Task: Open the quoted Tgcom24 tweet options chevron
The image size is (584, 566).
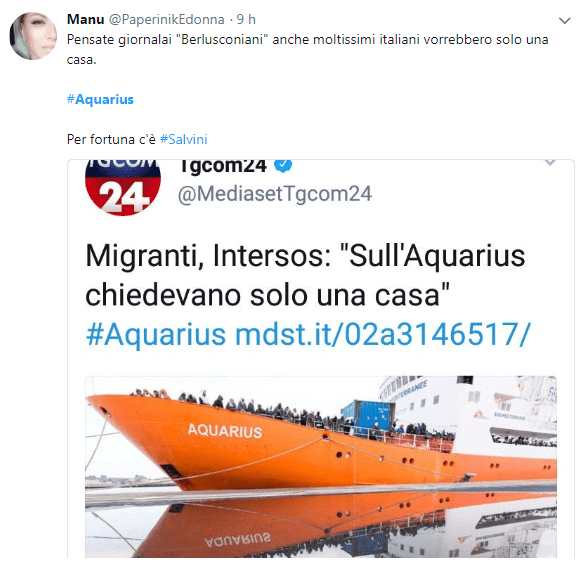Action: point(550,162)
